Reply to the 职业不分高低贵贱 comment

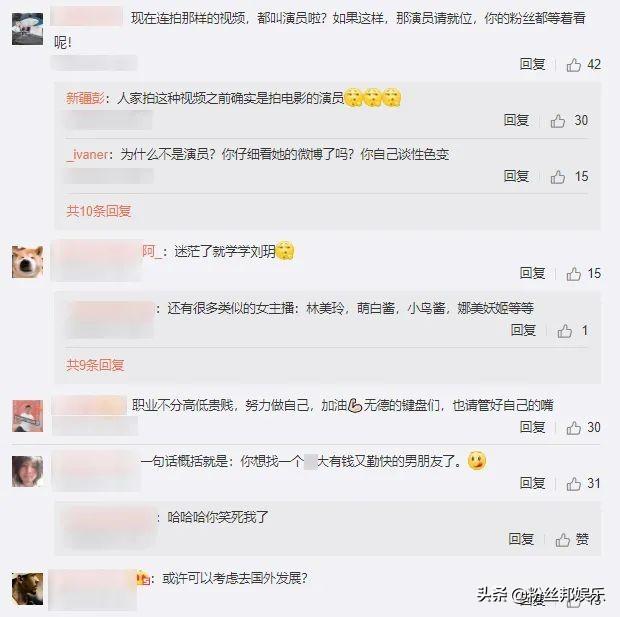pyautogui.click(x=532, y=427)
